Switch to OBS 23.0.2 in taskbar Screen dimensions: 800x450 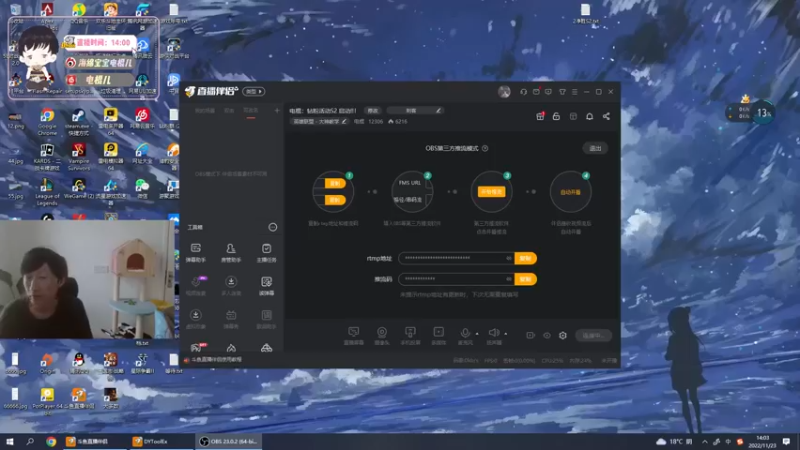point(229,441)
